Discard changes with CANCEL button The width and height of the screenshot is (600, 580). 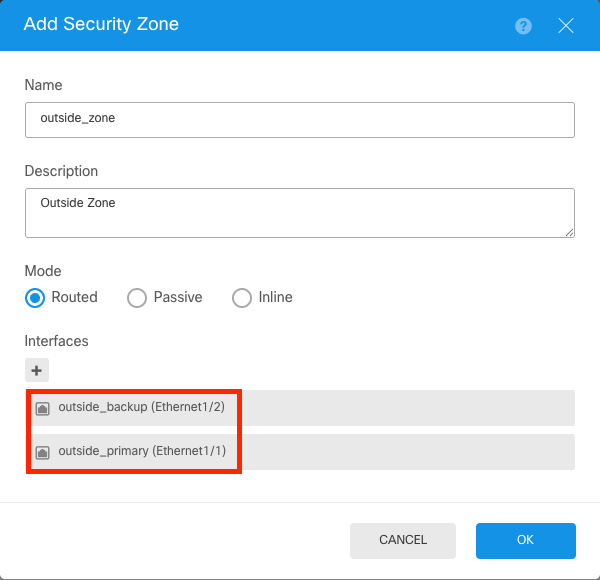coord(403,541)
